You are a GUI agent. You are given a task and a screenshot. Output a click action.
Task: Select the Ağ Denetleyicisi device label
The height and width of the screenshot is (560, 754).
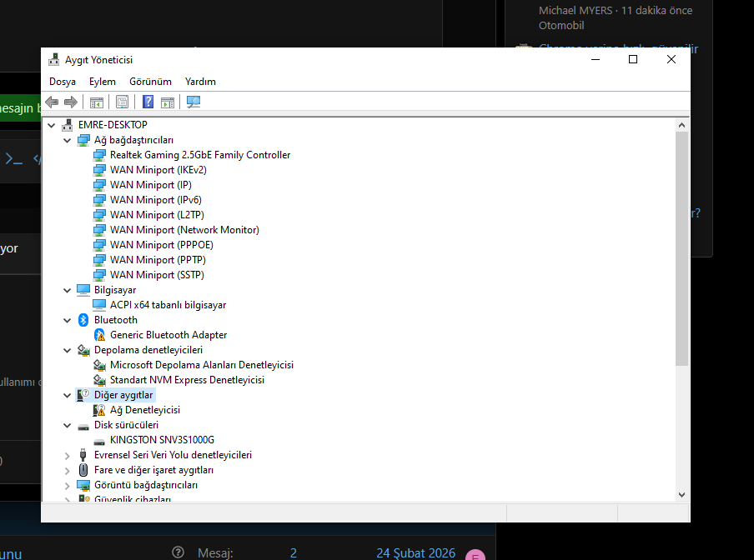coord(145,410)
